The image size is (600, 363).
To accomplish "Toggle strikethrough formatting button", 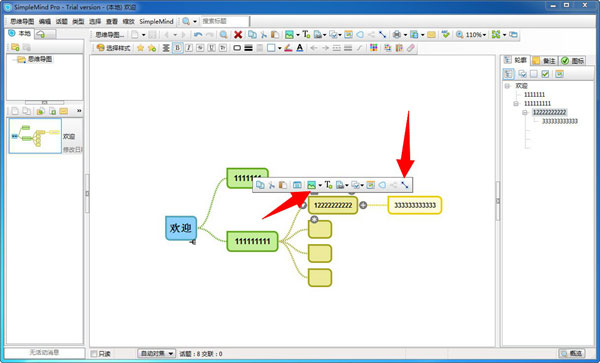I will pos(200,48).
